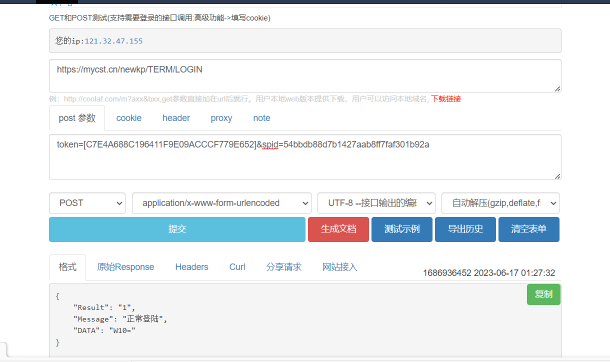The height and width of the screenshot is (362, 610).
Task: Open the application/x-www-form-urlencoded content type dropdown
Action: [x=222, y=203]
